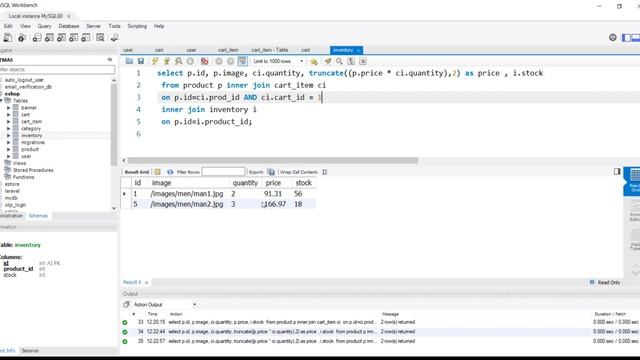Toggle Wrap Cell Content icon
Viewport: 640px width, 360px height.
pyautogui.click(x=325, y=172)
